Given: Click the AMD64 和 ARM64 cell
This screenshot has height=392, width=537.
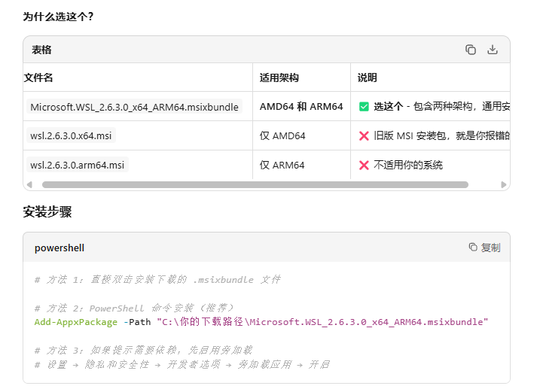Looking at the screenshot, I should pos(301,106).
